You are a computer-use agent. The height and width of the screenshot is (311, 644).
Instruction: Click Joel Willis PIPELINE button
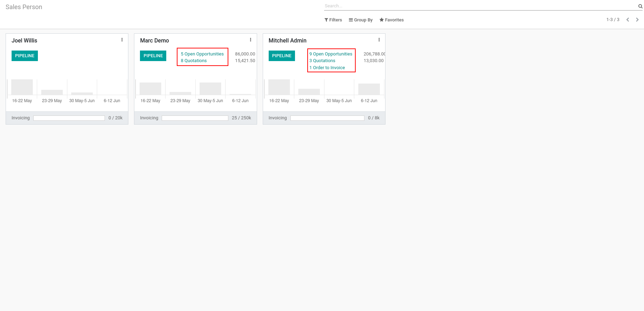[x=25, y=56]
